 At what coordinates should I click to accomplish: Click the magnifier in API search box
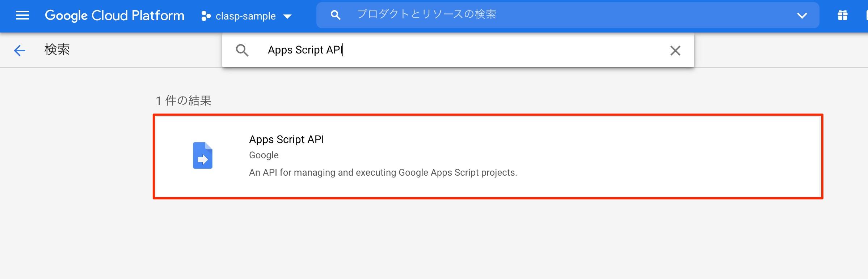tap(242, 50)
